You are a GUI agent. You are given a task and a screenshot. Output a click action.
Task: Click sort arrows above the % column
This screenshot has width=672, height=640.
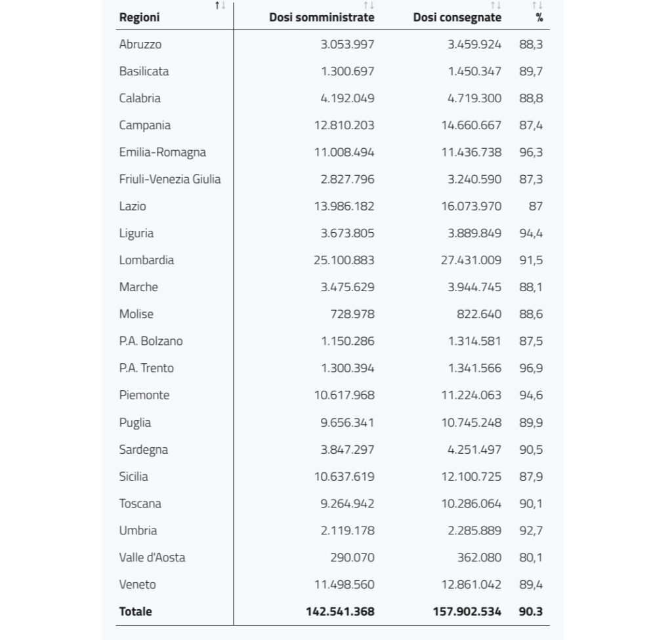[x=537, y=5]
